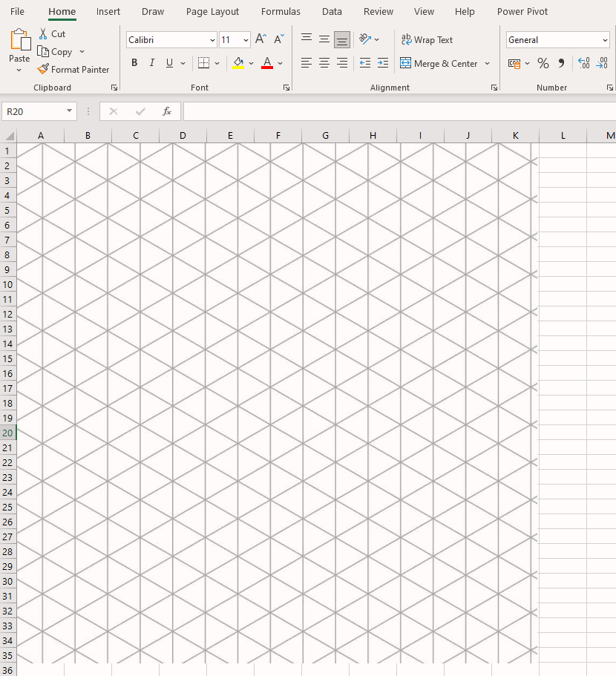
Task: Open the General number format dropdown
Action: [606, 39]
